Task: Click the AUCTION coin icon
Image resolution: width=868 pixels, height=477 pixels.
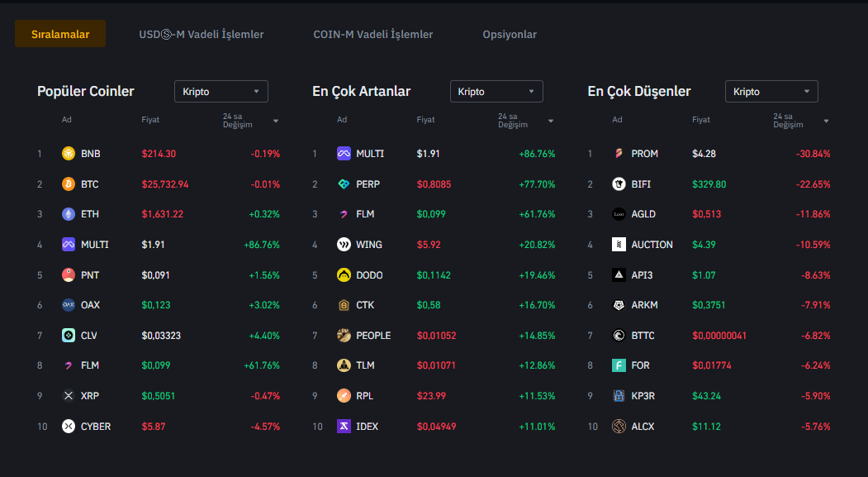Action: point(619,245)
